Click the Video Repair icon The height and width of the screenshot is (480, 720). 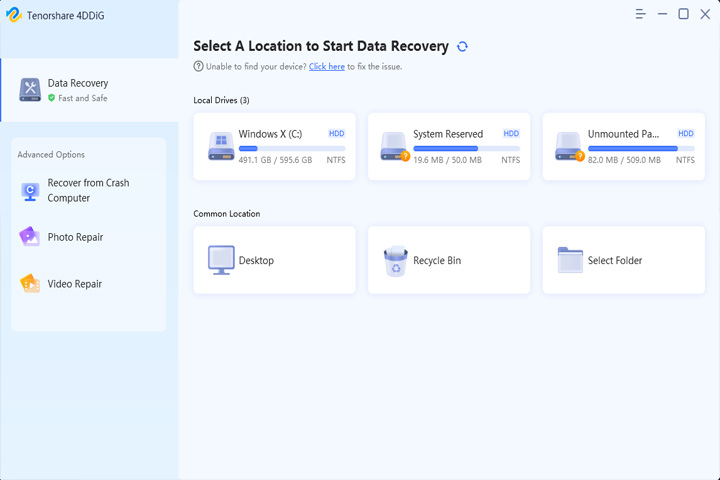[x=30, y=283]
